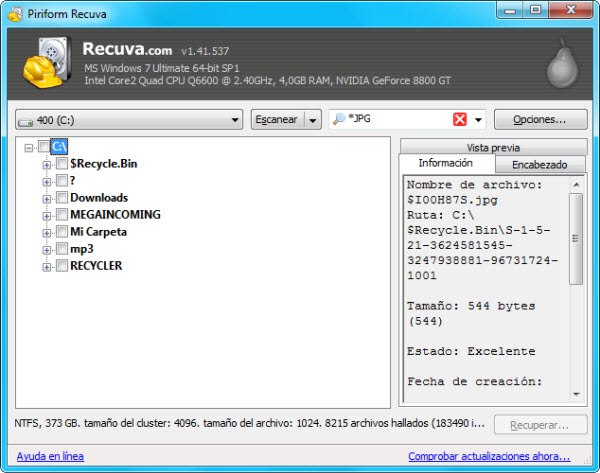Collapse the C:\ root node

click(x=29, y=148)
